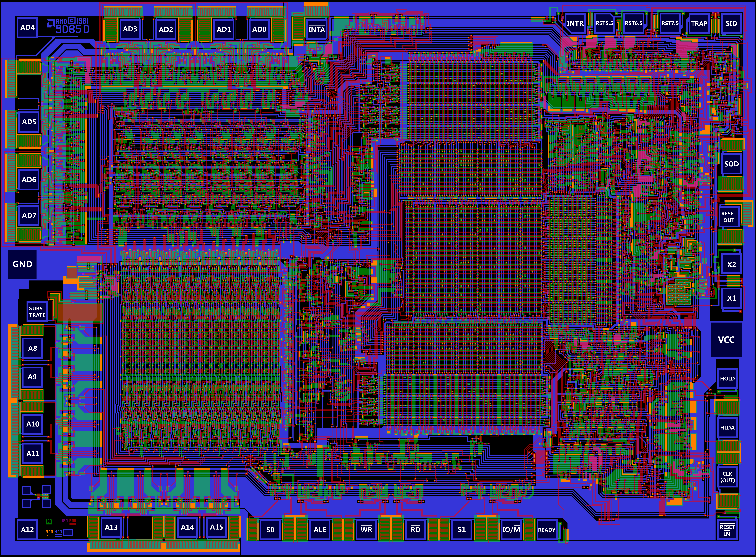Pick the RST7.5 pad

670,23
